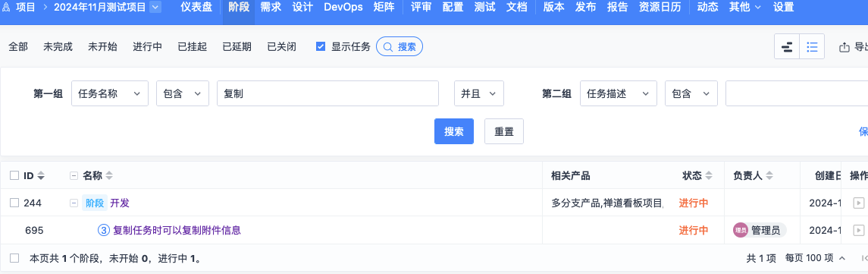Open the 阶段 tab
The height and width of the screenshot is (274, 868).
tap(239, 8)
